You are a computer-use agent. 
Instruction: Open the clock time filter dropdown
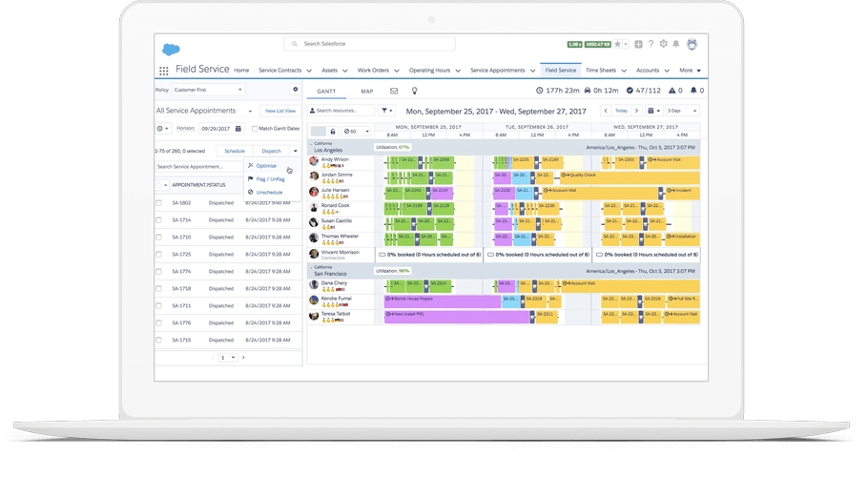(x=163, y=129)
